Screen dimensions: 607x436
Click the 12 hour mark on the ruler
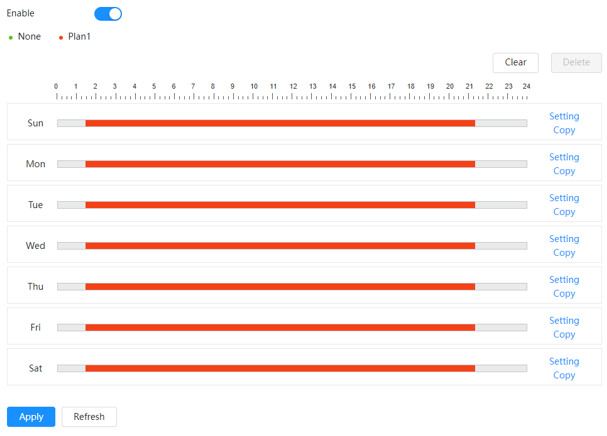pos(293,86)
